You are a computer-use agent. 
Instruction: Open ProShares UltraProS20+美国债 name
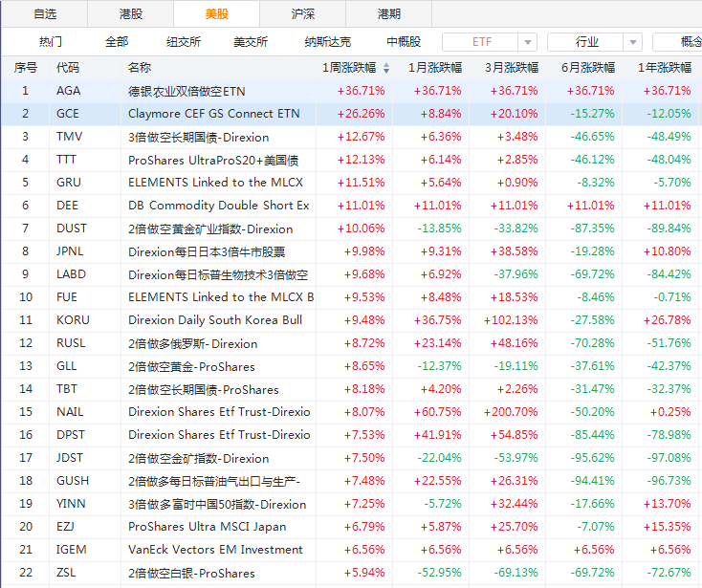point(213,160)
